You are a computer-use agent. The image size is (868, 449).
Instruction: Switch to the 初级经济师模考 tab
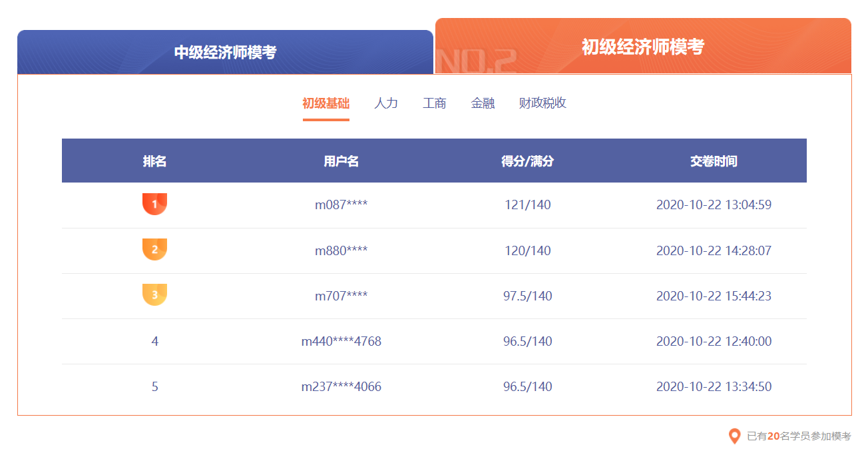click(643, 47)
